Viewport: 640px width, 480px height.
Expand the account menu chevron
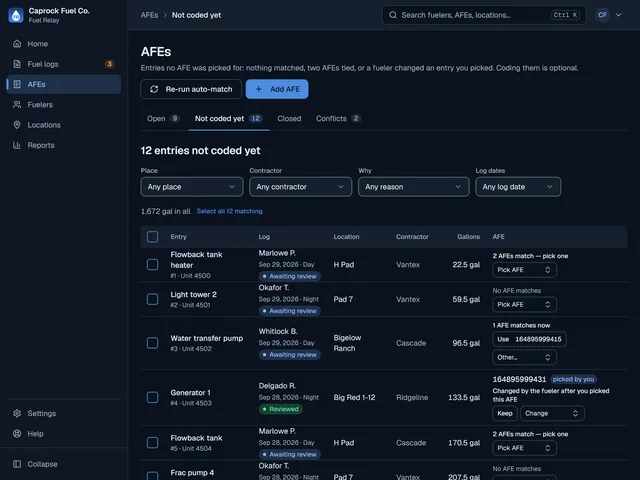(x=619, y=15)
